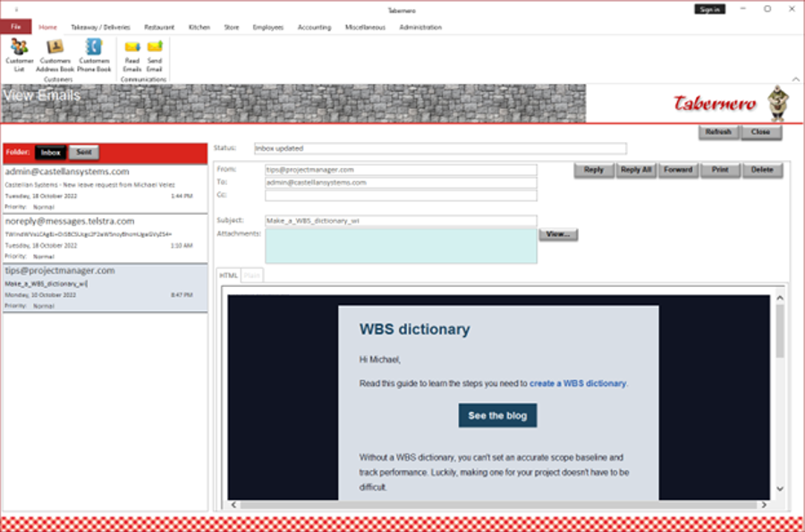This screenshot has height=532, width=805.
Task: Open the Kitchen ribbon tab
Action: coord(199,27)
